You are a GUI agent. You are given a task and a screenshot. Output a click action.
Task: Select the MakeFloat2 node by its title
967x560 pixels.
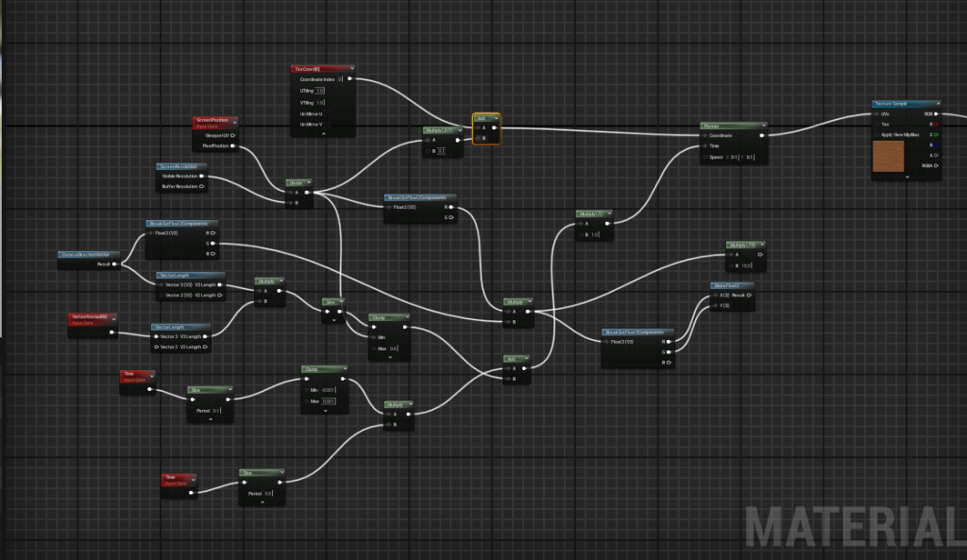tap(725, 285)
